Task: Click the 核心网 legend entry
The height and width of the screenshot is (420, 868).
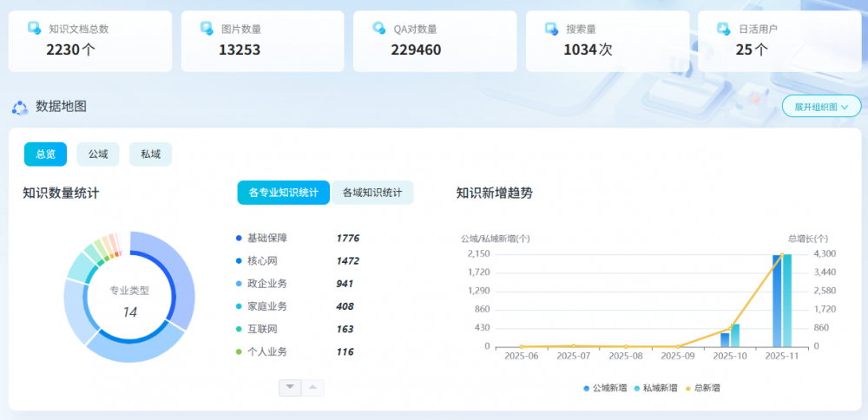Action: coord(262,260)
